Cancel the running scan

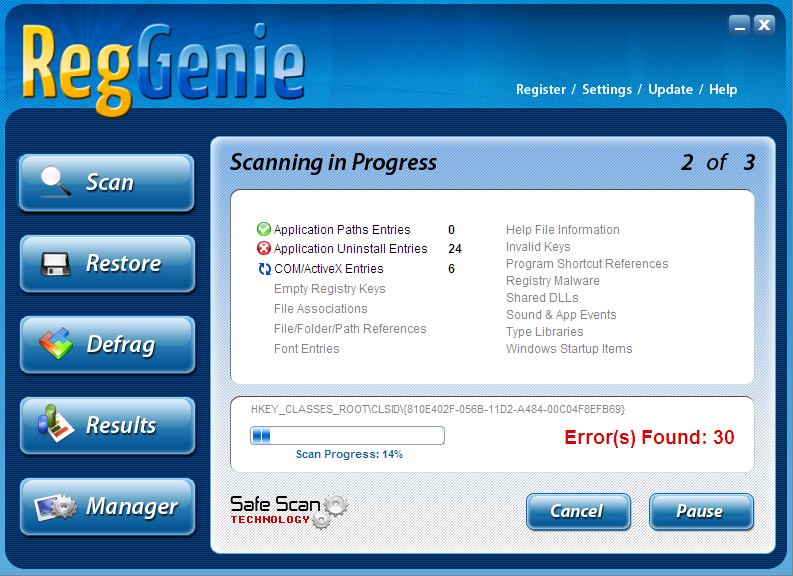(578, 511)
